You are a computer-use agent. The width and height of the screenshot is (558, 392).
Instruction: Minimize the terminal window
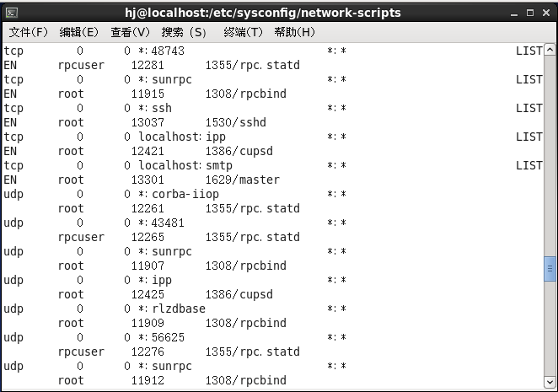coord(514,13)
